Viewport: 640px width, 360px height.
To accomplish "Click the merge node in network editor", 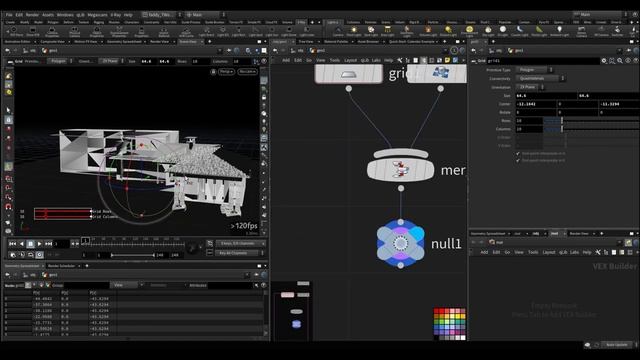I will (x=400, y=169).
